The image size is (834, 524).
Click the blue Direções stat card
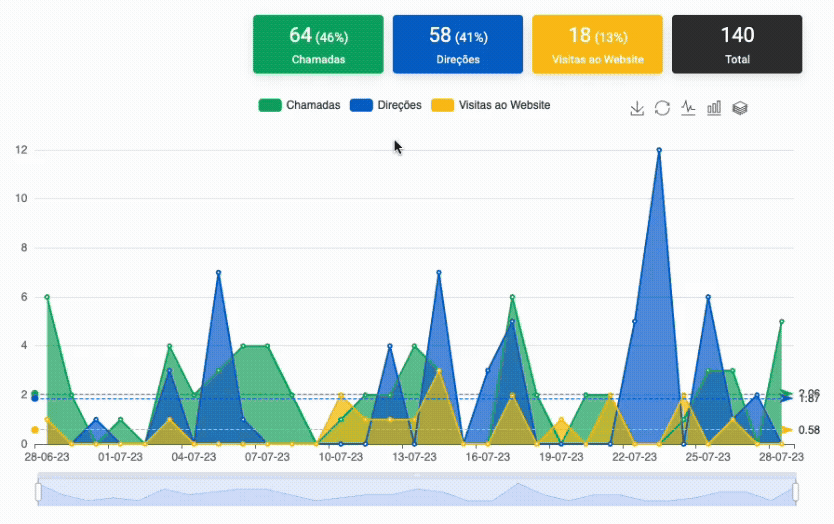(458, 44)
